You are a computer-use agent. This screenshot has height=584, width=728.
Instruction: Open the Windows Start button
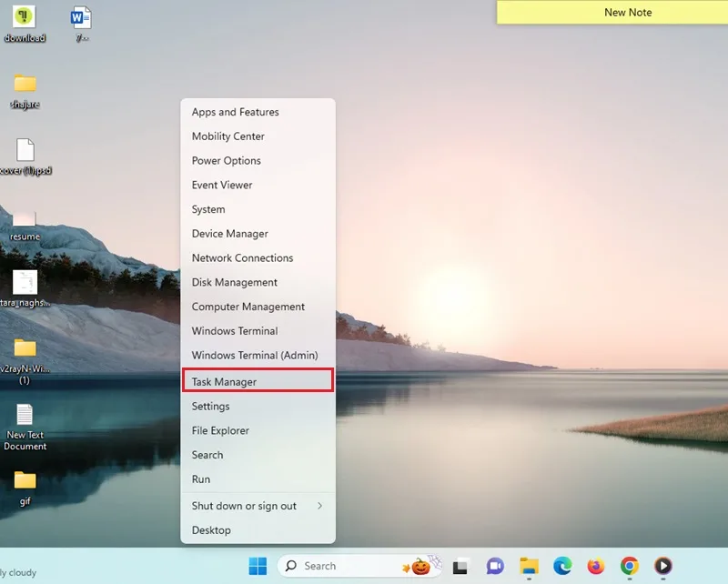pos(258,566)
